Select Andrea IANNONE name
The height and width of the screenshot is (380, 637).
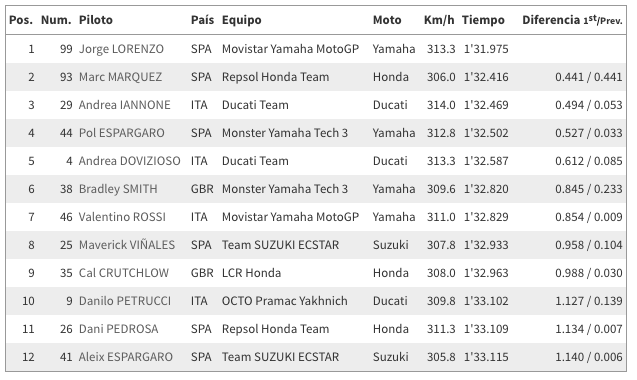[124, 105]
